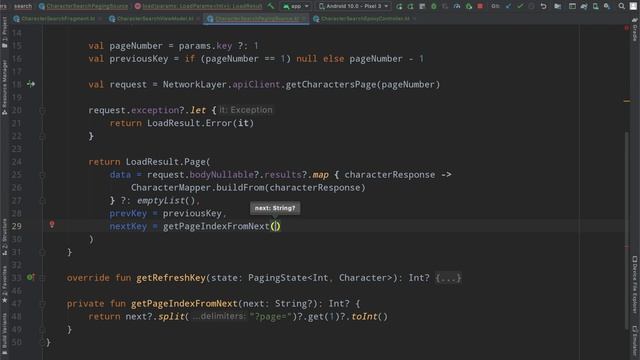The image size is (640, 360).
Task: Open the Gradle tool window
Action: 635,29
